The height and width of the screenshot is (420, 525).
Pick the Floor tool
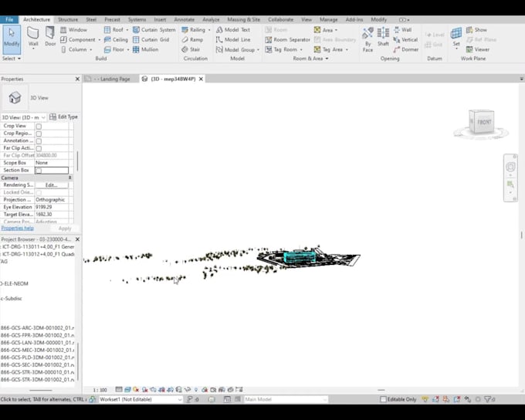(114, 49)
